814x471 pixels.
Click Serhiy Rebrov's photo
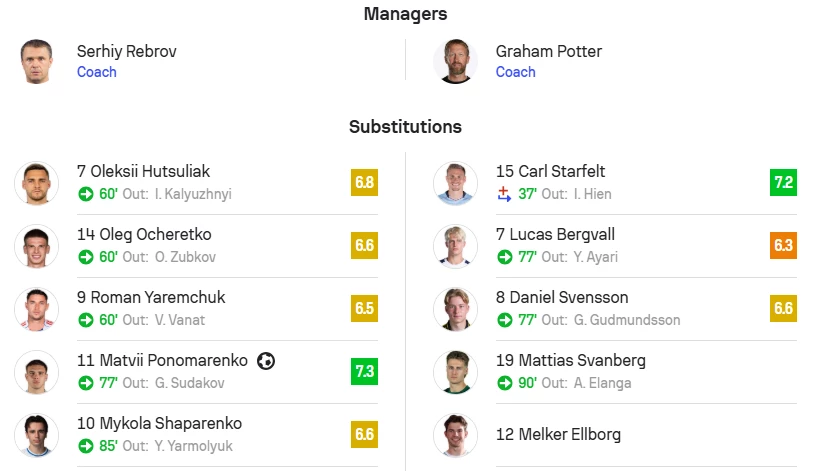click(x=37, y=61)
